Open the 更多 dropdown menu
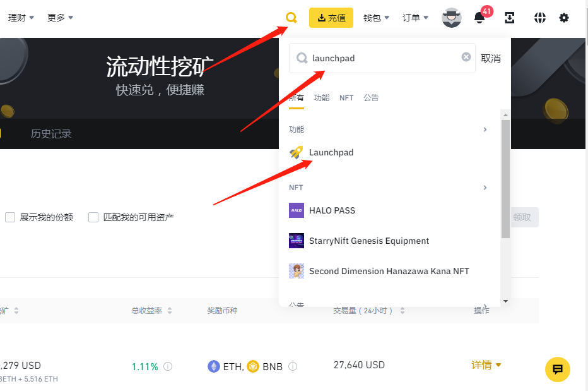588x391 pixels. 60,18
